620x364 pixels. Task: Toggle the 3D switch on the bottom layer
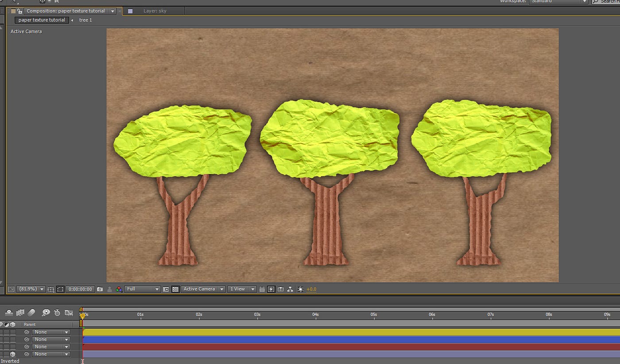coord(13,354)
